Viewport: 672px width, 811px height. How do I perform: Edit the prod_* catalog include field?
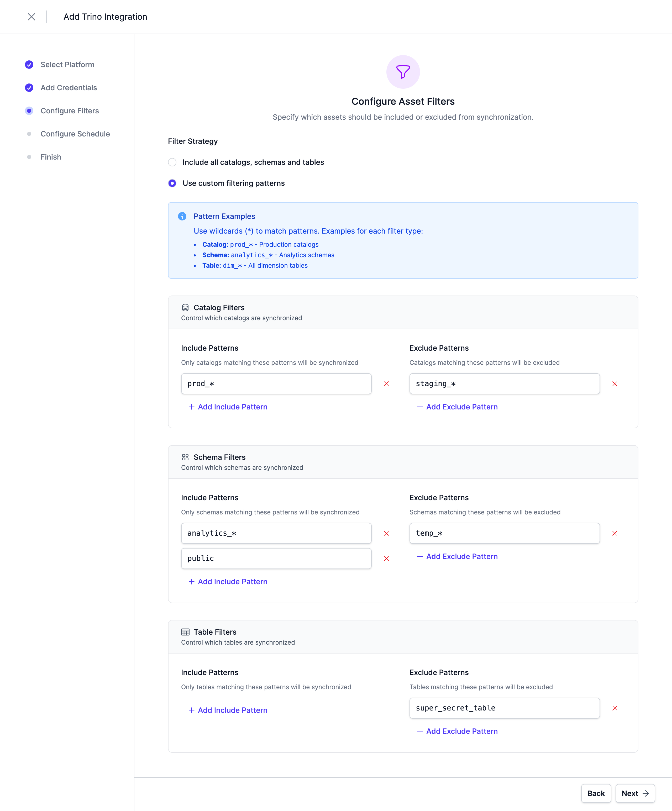tap(276, 383)
